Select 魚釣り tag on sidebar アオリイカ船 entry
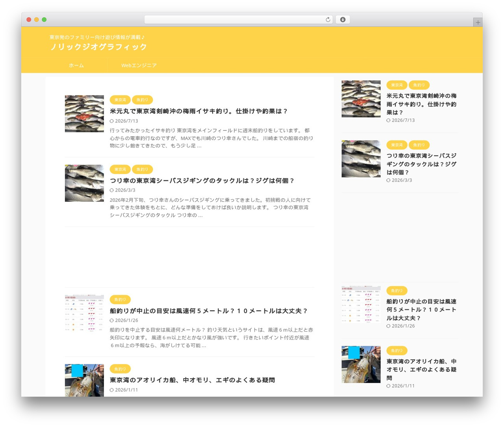Screen dimensions: 504x427 click(397, 351)
